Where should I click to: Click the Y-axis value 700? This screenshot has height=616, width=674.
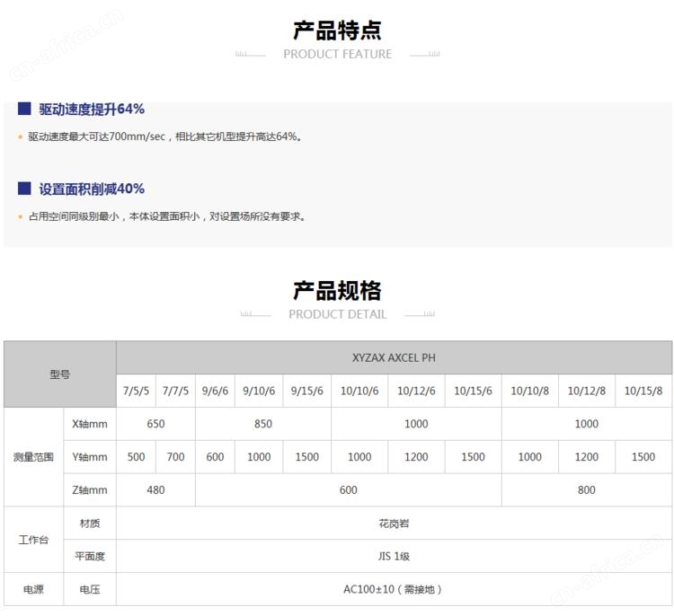click(175, 457)
